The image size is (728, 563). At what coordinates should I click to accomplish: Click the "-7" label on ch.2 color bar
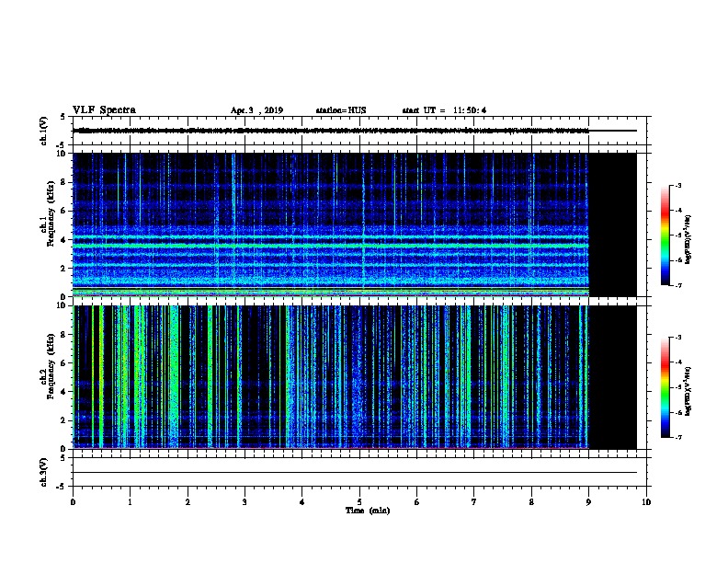click(x=678, y=438)
